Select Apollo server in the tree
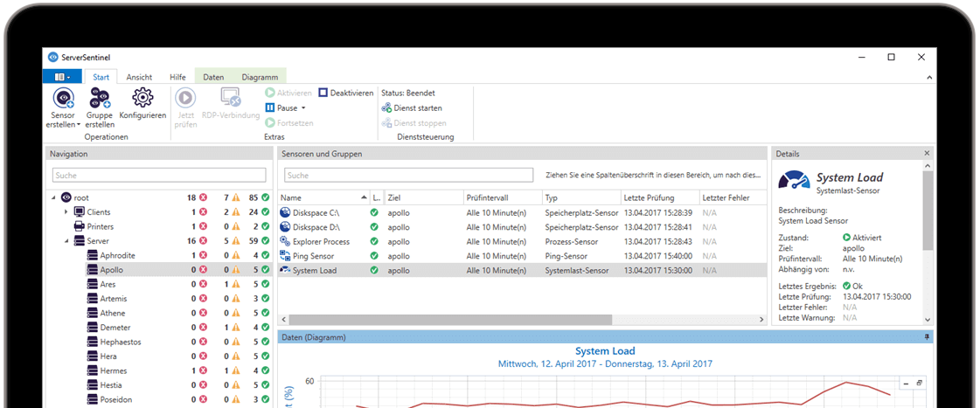980x408 pixels. 111,270
